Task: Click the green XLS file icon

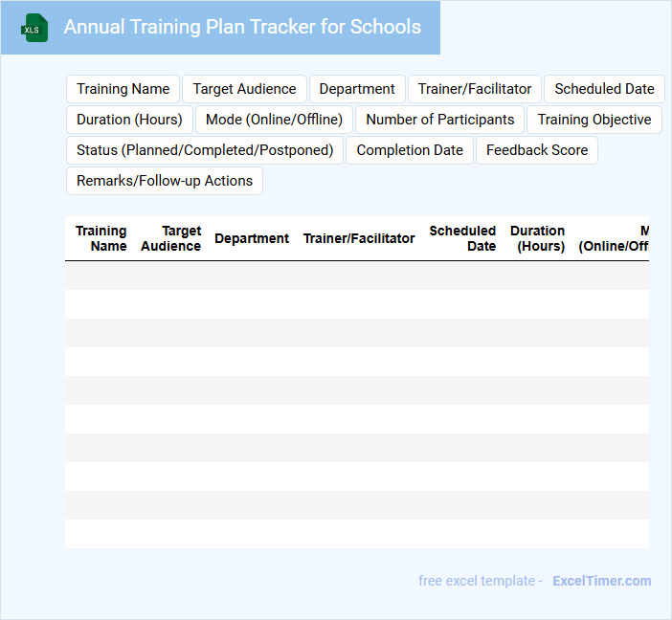Action: coord(34,28)
